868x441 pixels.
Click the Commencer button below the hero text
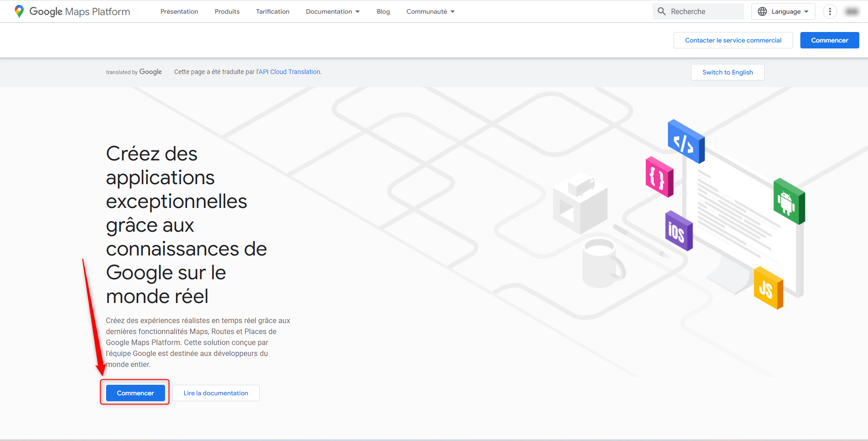[135, 393]
